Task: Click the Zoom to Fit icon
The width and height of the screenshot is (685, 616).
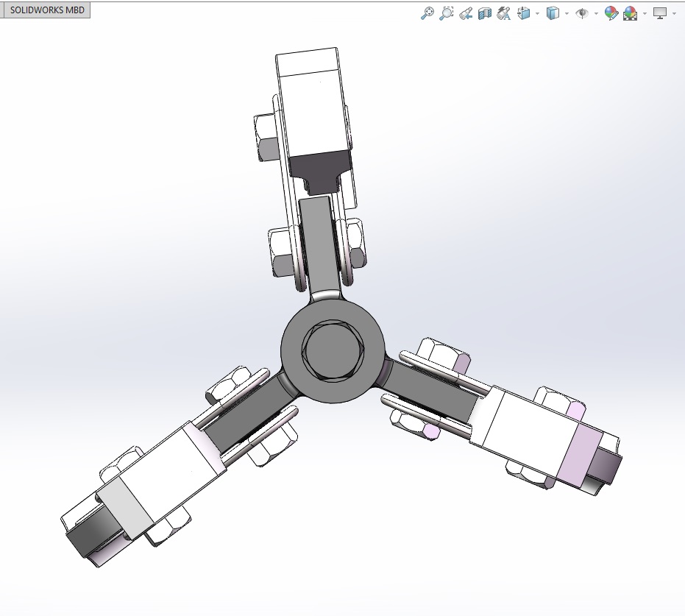Action: tap(427, 13)
